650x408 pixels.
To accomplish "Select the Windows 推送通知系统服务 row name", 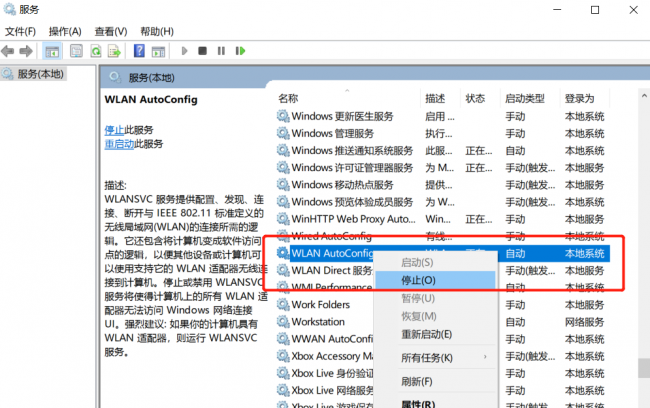I will point(352,150).
